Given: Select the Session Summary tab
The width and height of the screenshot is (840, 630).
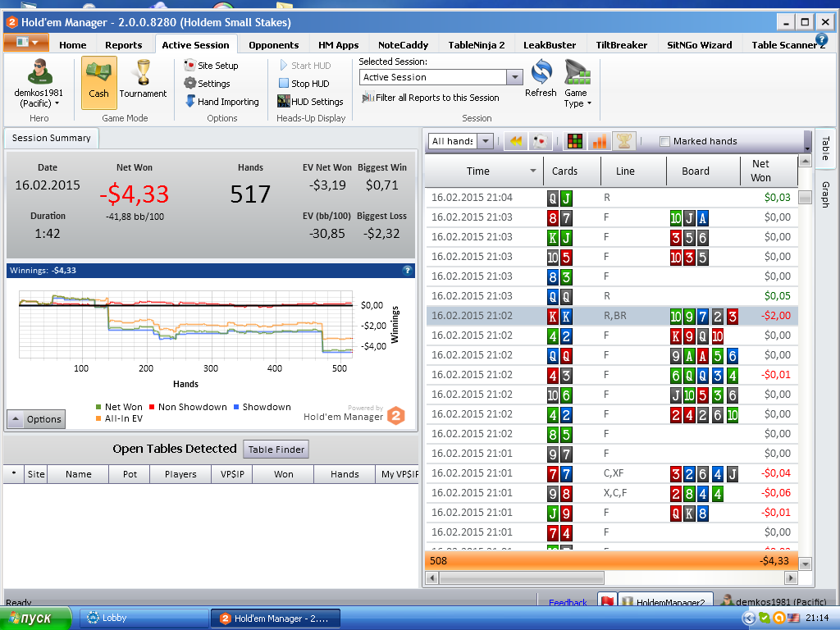Looking at the screenshot, I should (x=52, y=138).
